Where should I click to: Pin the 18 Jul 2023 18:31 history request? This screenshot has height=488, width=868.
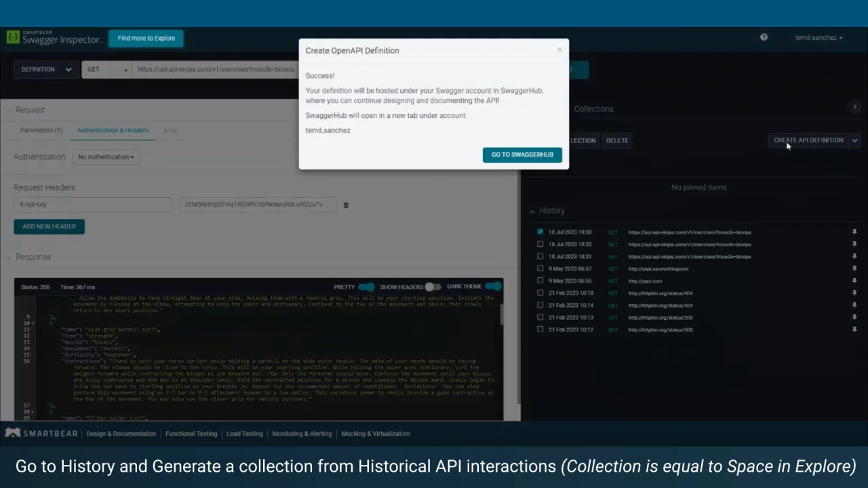[x=854, y=256]
